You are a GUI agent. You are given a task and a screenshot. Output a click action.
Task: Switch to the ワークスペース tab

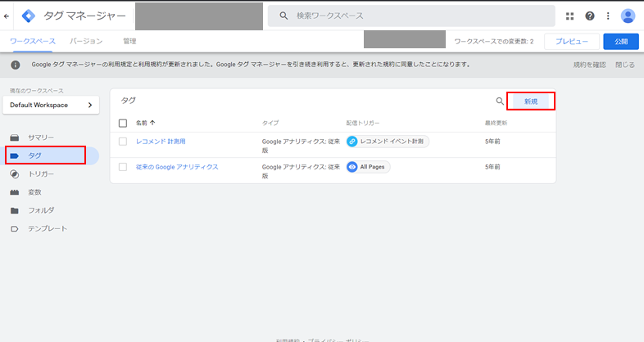[x=33, y=41]
